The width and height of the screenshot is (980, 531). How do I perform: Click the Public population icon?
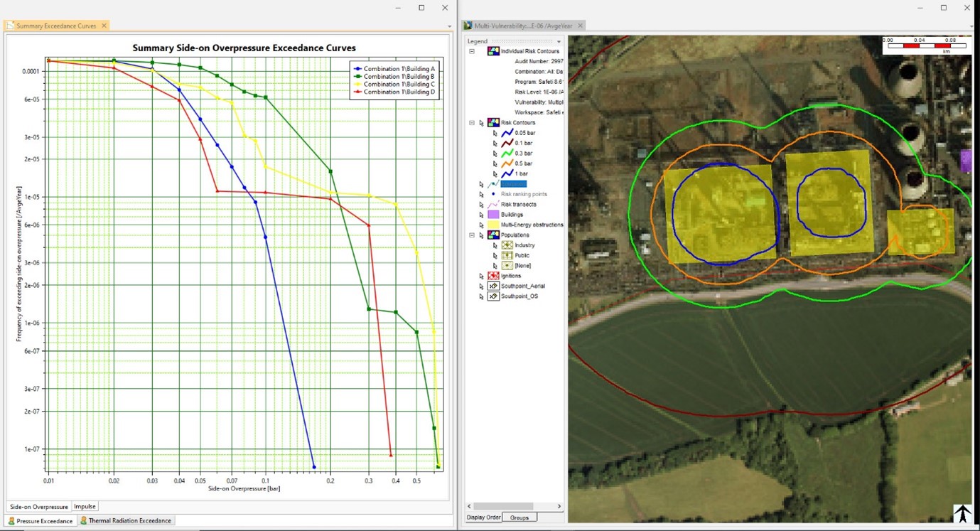coord(506,255)
